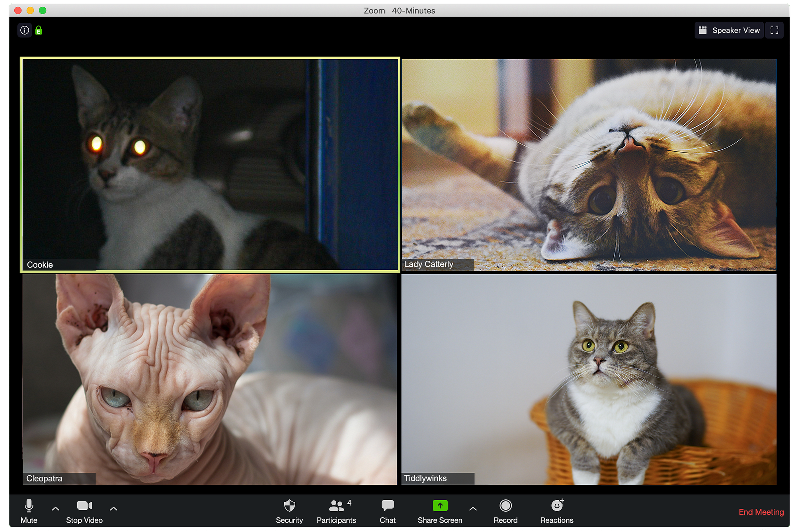Viewport: 796px width, 532px height.
Task: Enter full screen mode icon
Action: [x=774, y=30]
